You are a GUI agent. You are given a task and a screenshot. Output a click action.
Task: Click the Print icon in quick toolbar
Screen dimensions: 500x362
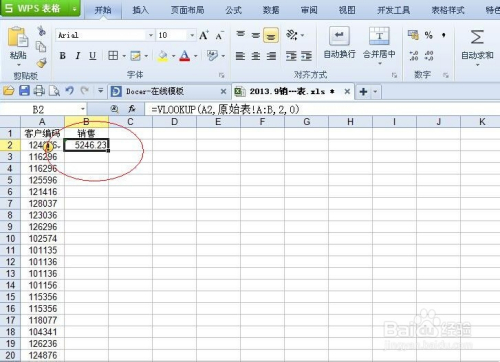coord(39,91)
